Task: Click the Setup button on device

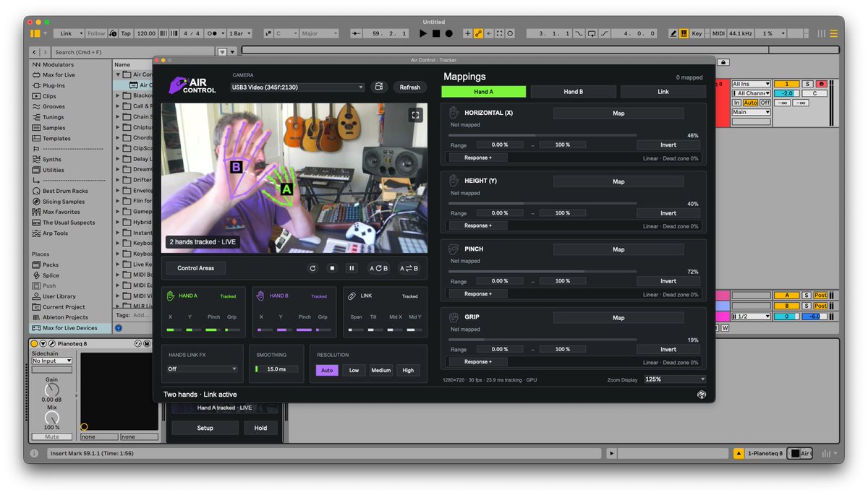Action: coord(205,428)
